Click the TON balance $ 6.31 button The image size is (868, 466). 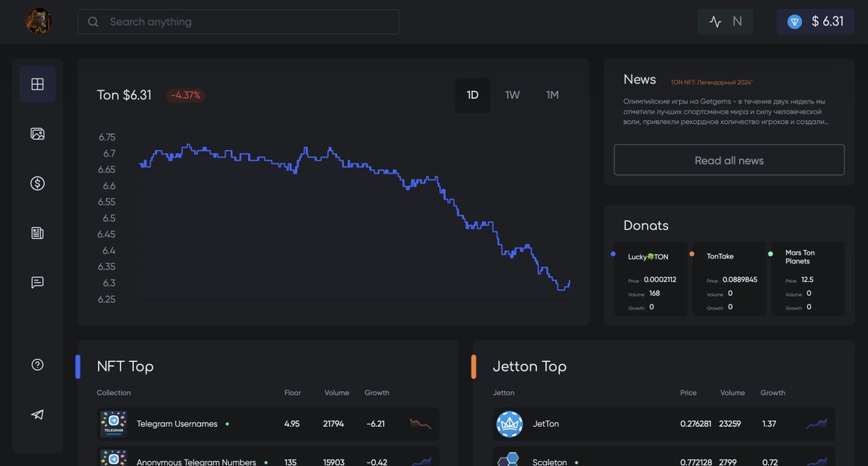pos(816,22)
